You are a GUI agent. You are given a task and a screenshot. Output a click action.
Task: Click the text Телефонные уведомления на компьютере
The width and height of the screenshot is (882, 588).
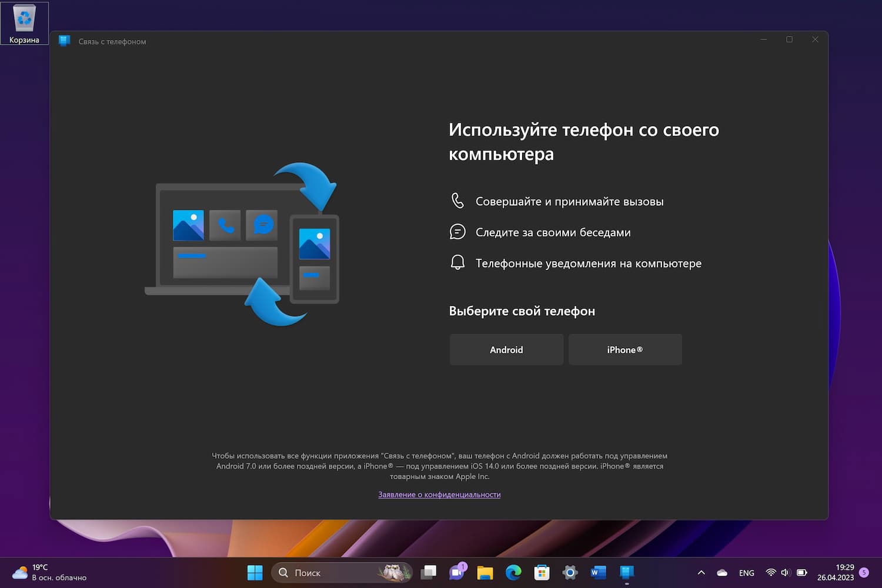pyautogui.click(x=589, y=263)
